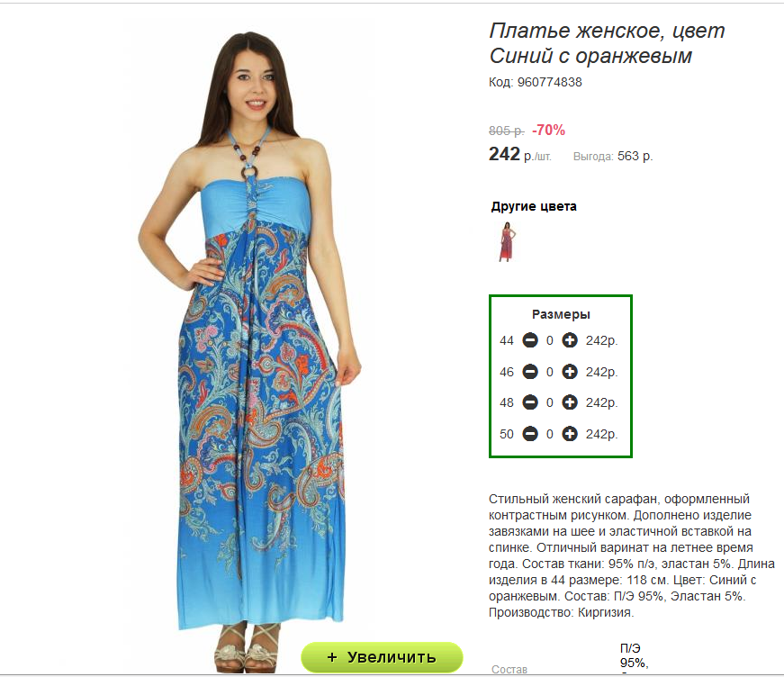Decrease quantity for size 44
This screenshot has height=677, width=784.
coord(530,340)
